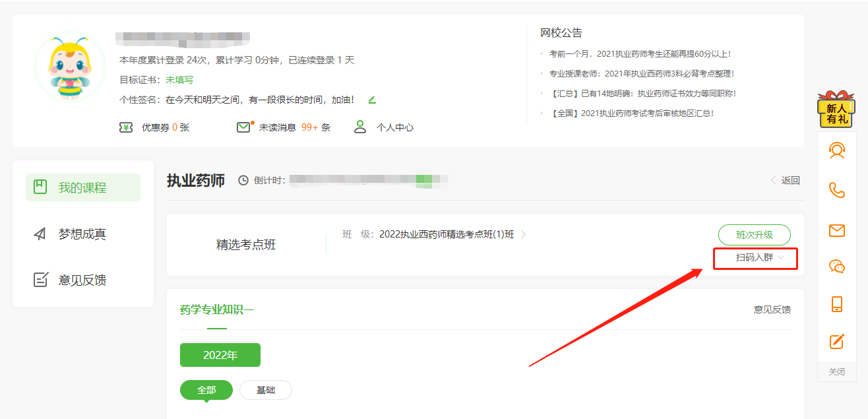868x419 pixels.
Task: Click the edit feedback icon in sidebar
Action: 836,341
